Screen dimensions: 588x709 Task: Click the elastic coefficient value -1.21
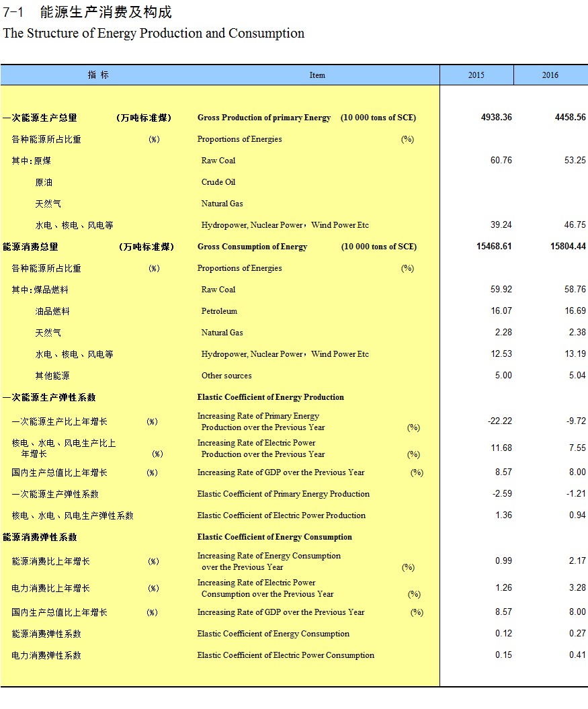click(x=576, y=493)
